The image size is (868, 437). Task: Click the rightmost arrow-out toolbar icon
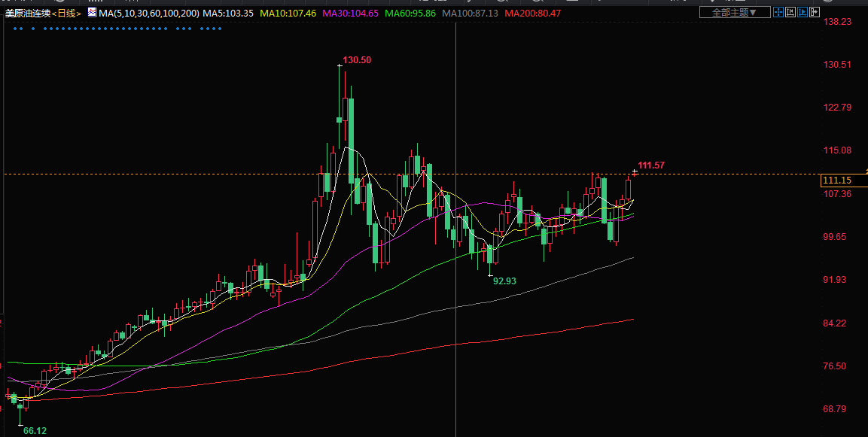(815, 12)
